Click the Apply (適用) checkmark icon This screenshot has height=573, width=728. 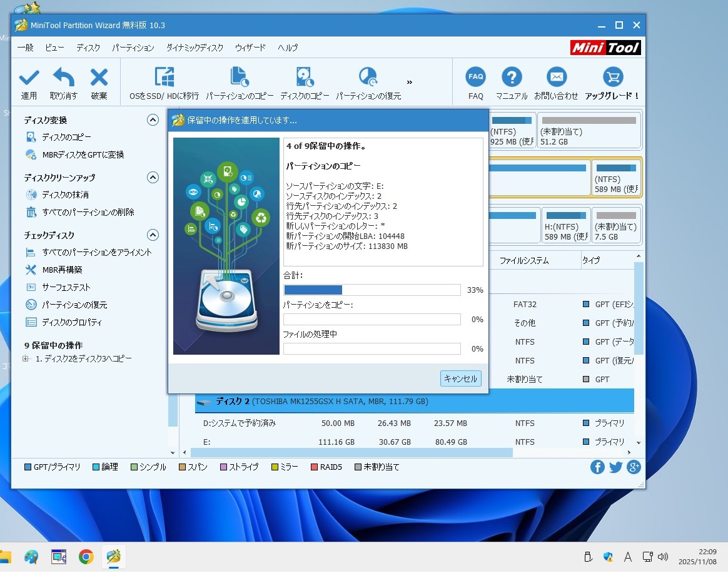29,78
